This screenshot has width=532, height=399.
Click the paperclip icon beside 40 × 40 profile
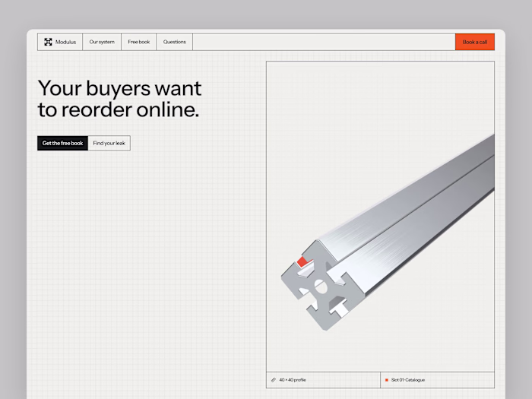click(274, 380)
